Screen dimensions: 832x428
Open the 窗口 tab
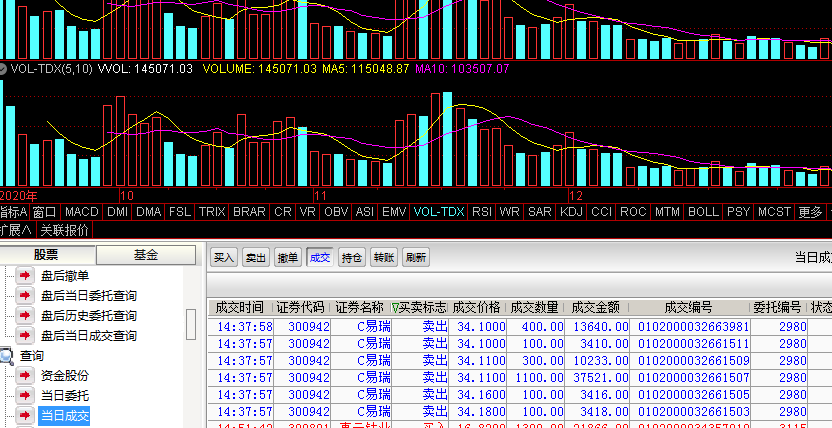pyautogui.click(x=45, y=212)
